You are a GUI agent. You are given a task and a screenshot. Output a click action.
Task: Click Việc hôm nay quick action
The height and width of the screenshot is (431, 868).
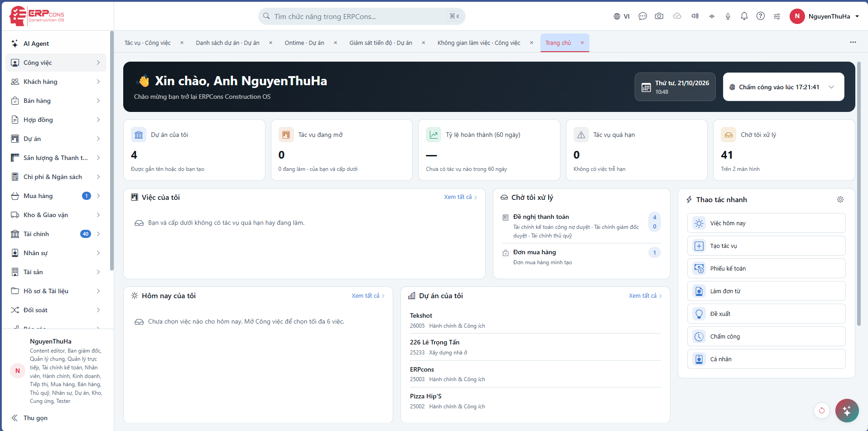point(766,223)
